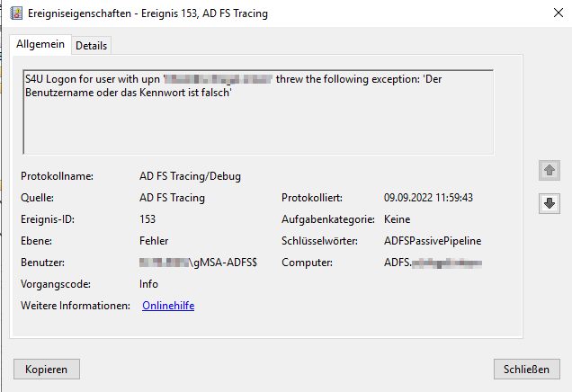Click the Protokollname value AD FS Tracing/Debug
This screenshot has height=392, width=572.
(x=190, y=176)
